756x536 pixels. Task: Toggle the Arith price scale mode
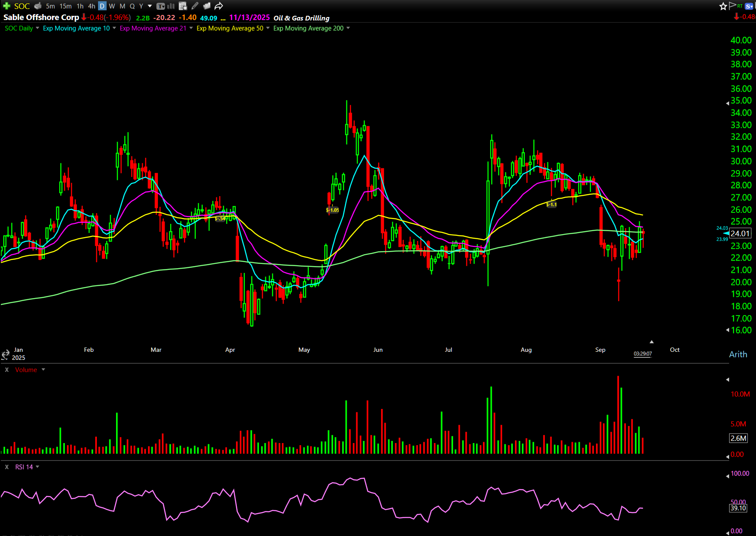coord(738,354)
